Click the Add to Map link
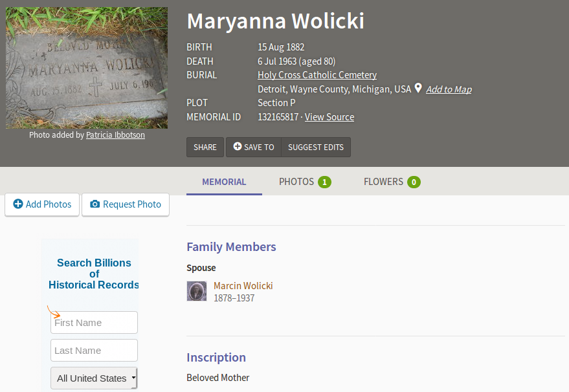The width and height of the screenshot is (569, 392). (x=449, y=89)
